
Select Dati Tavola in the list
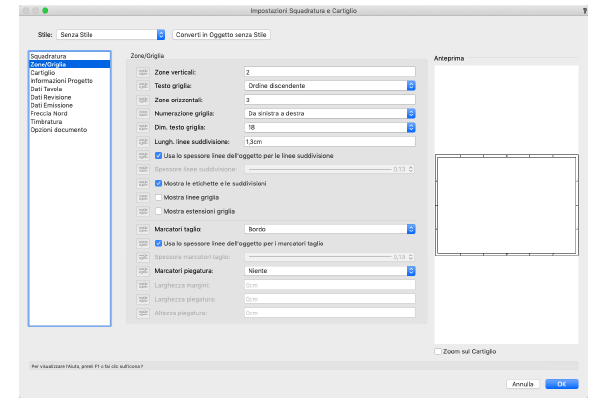(x=70, y=89)
